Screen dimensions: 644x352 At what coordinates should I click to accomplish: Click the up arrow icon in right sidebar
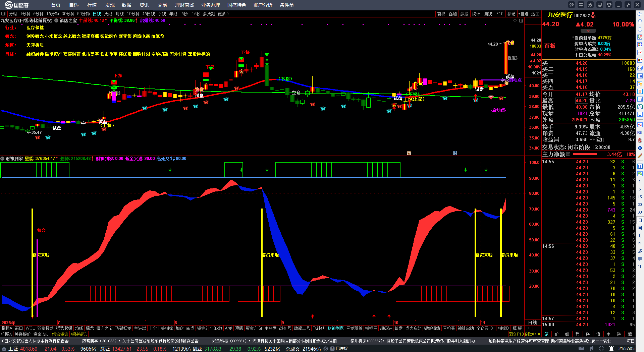pyautogui.click(x=640, y=22)
